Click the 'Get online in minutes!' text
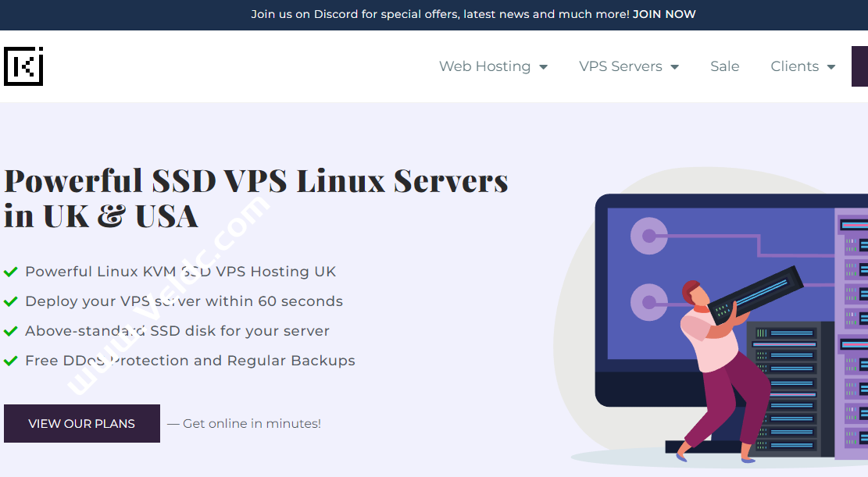 click(x=252, y=424)
